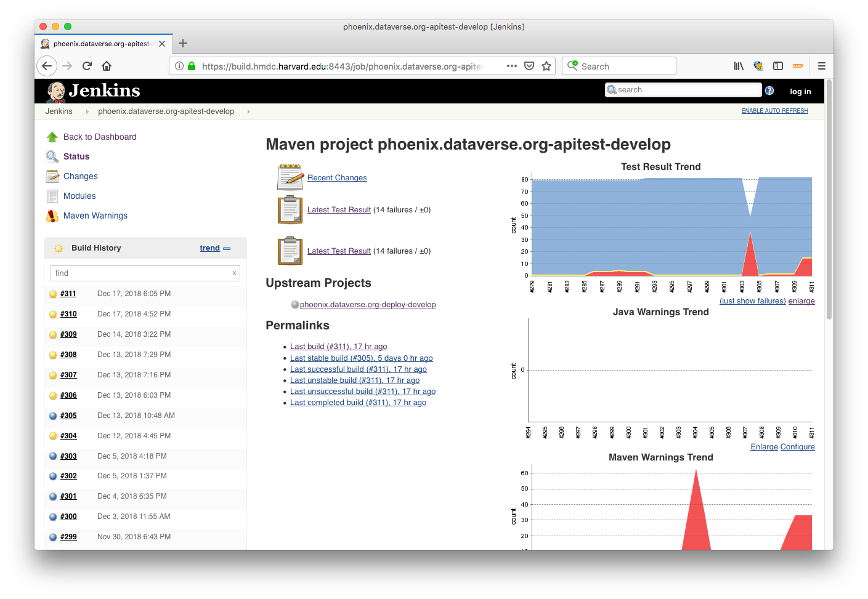Click the page vertical scrollbar
The width and height of the screenshot is (868, 599).
(829, 199)
